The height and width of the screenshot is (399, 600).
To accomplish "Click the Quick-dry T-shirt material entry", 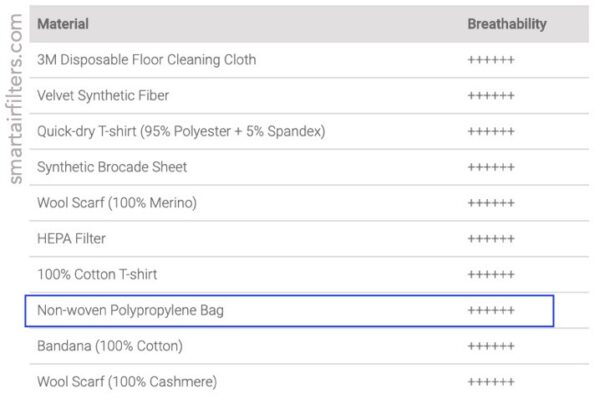I will pos(181,131).
